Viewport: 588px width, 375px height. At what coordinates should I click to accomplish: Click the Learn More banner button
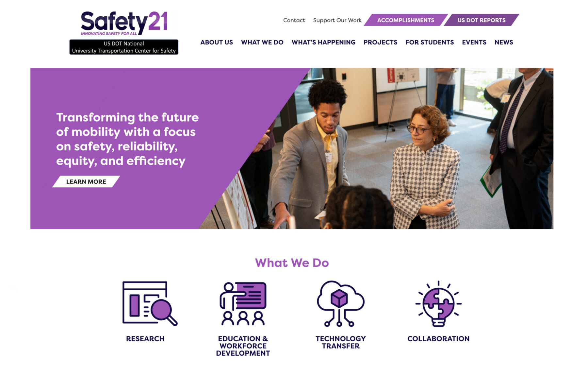pyautogui.click(x=86, y=182)
